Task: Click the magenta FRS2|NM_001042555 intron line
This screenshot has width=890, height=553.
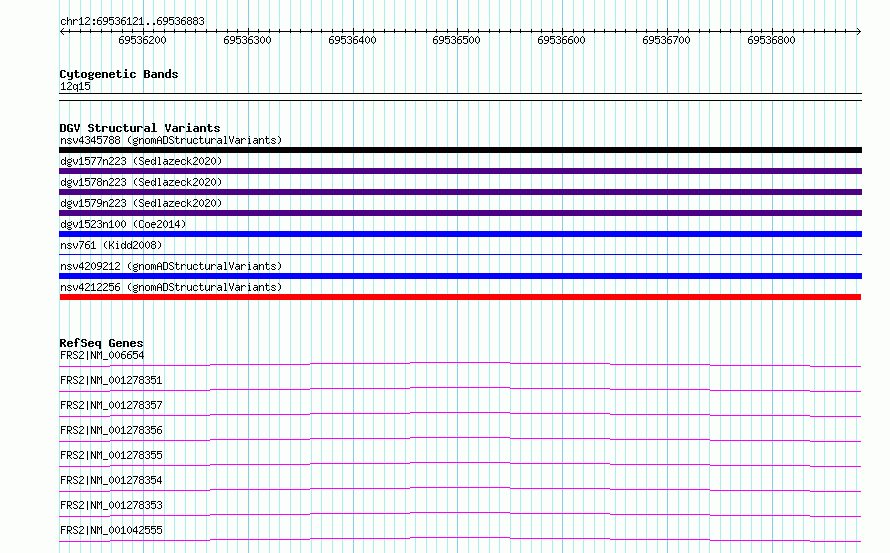Action: 460,539
